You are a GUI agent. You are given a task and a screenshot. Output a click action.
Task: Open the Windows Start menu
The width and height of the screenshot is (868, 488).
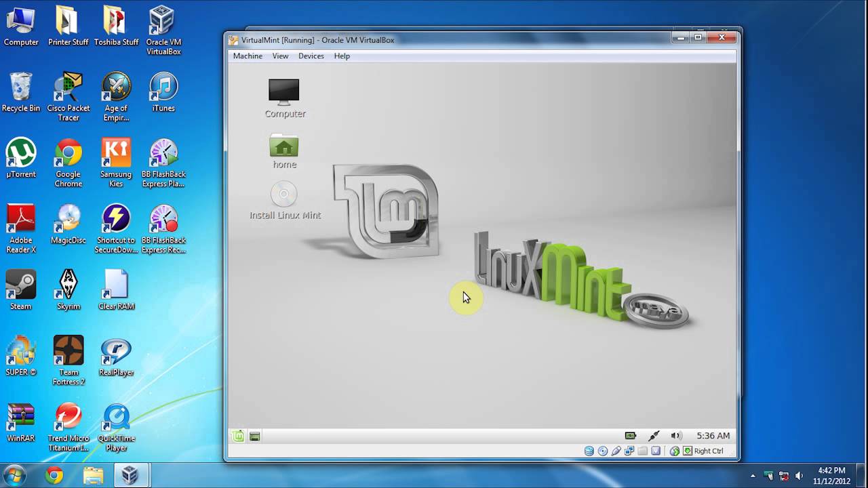[x=15, y=475]
